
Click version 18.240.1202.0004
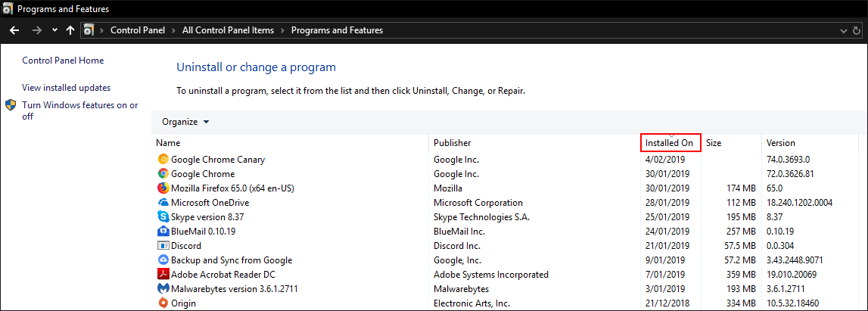799,203
